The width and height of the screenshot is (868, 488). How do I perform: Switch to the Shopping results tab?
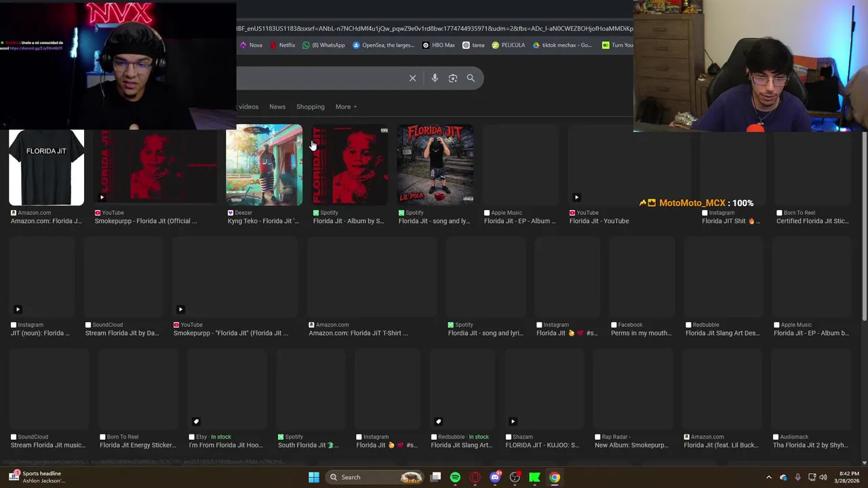[x=311, y=106]
